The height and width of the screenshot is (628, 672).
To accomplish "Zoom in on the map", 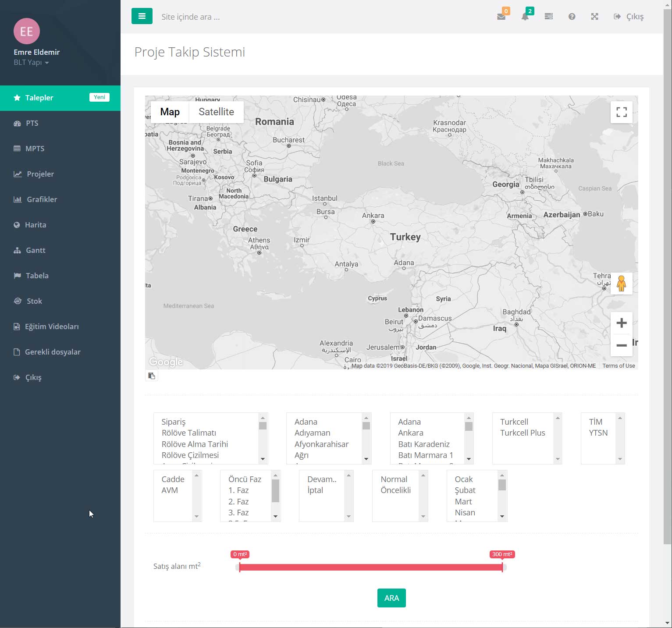I will [621, 323].
